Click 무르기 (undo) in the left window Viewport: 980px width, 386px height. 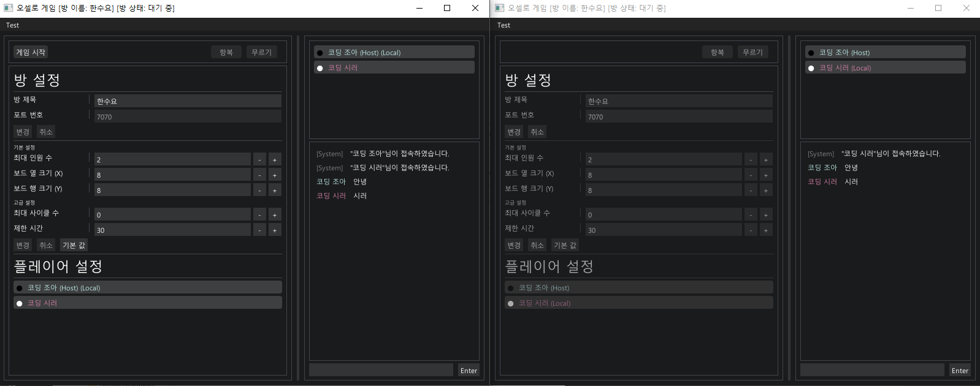[x=262, y=52]
